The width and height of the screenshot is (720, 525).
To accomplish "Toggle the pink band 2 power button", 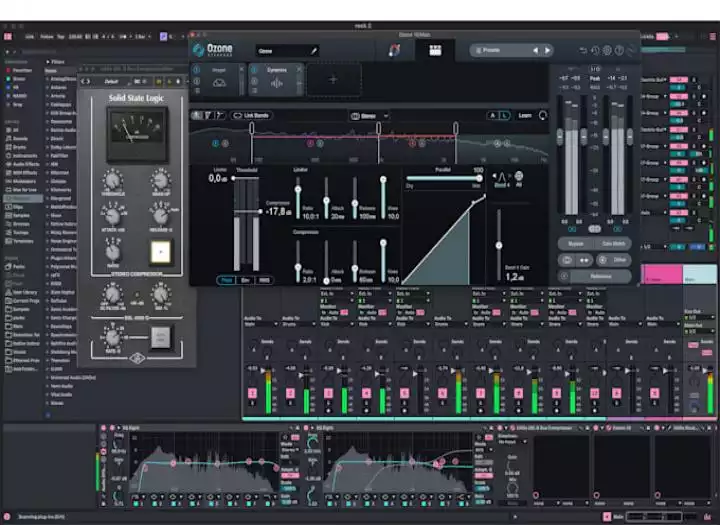I will point(310,143).
